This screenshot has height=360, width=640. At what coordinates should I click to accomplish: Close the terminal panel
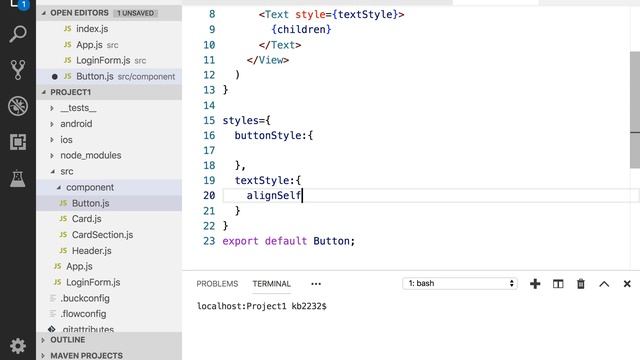tap(627, 284)
